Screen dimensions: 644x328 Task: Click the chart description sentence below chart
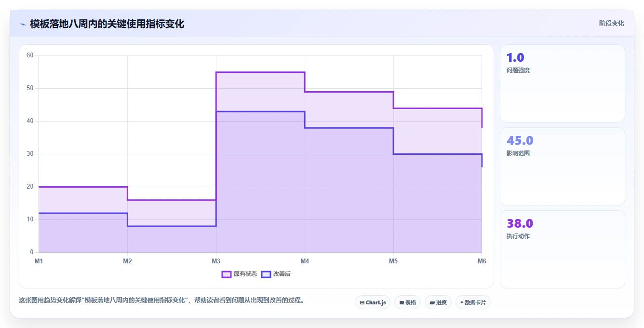[162, 300]
